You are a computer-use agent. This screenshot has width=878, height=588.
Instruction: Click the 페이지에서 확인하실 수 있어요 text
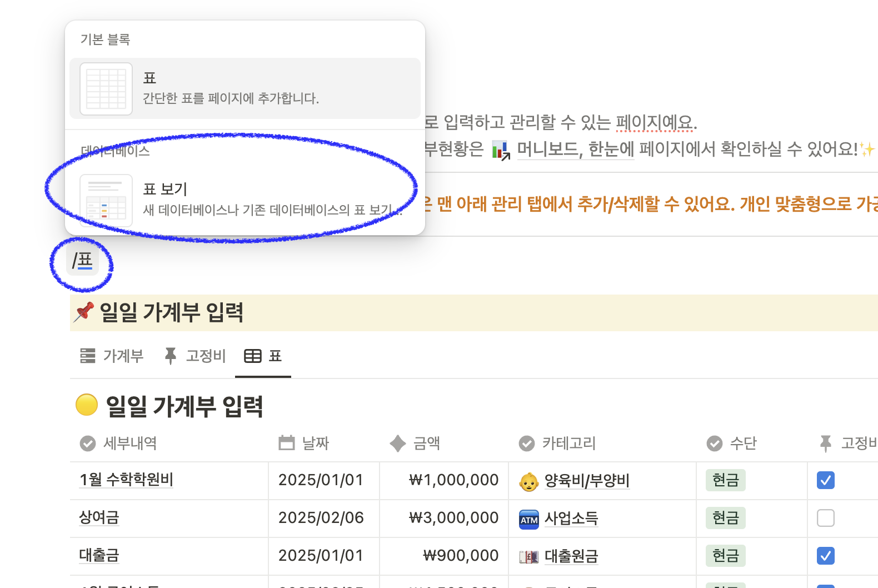(749, 149)
